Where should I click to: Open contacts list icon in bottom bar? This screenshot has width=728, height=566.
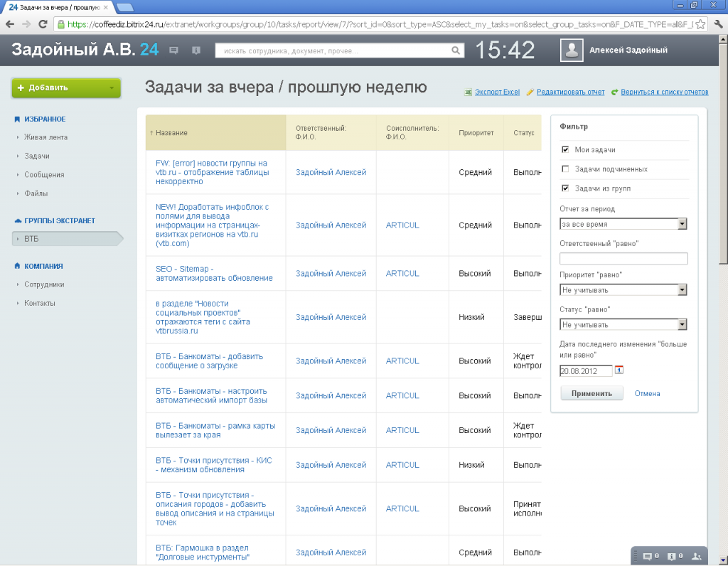697,556
